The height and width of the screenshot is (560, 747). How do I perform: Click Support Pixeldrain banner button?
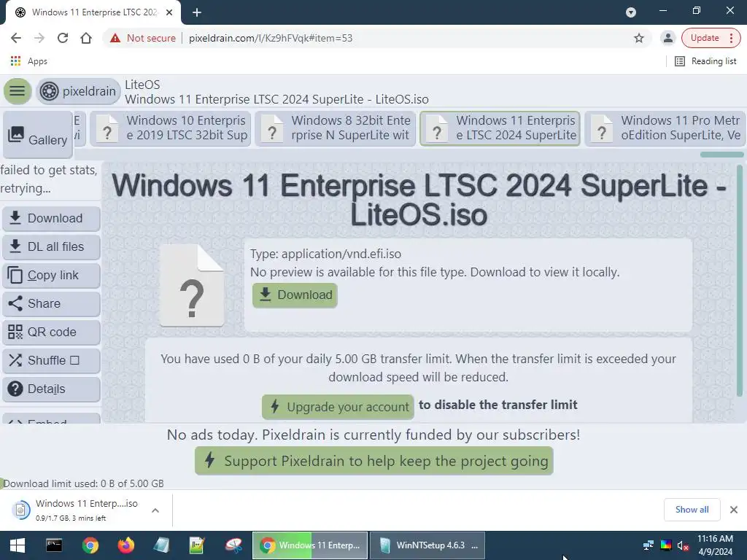pos(374,461)
